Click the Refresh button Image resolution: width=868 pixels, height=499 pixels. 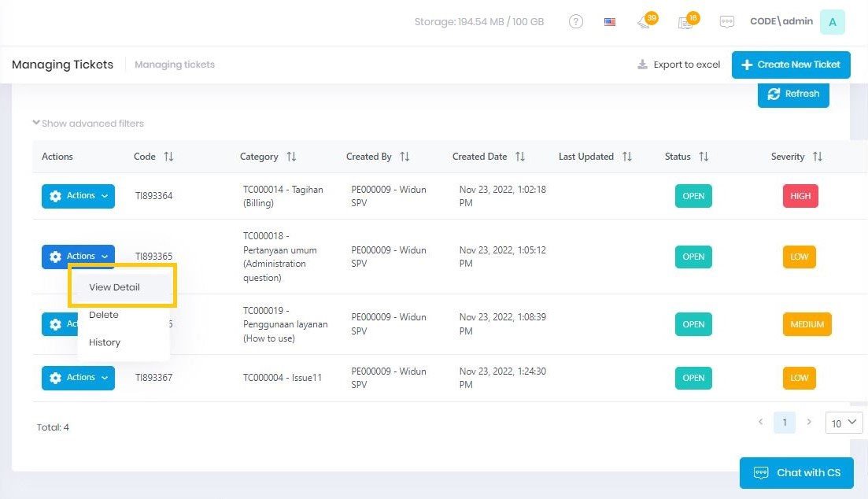point(793,94)
